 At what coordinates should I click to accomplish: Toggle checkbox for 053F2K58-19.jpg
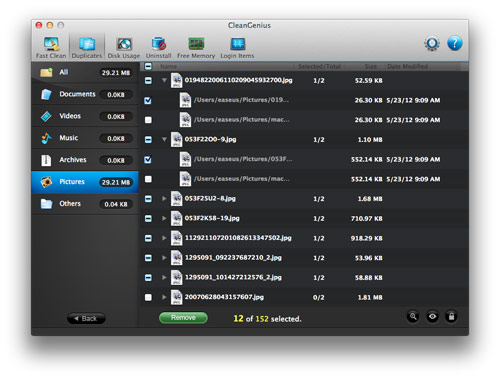[x=148, y=218]
